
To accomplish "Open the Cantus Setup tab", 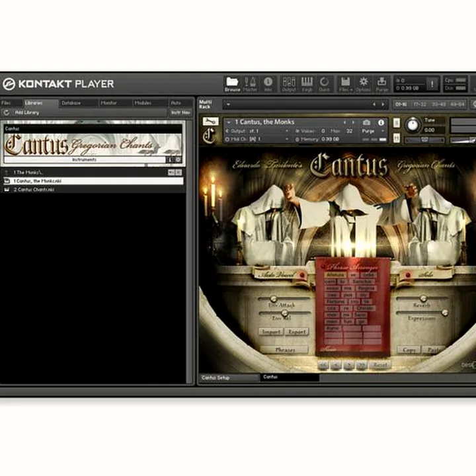I will pyautogui.click(x=229, y=377).
